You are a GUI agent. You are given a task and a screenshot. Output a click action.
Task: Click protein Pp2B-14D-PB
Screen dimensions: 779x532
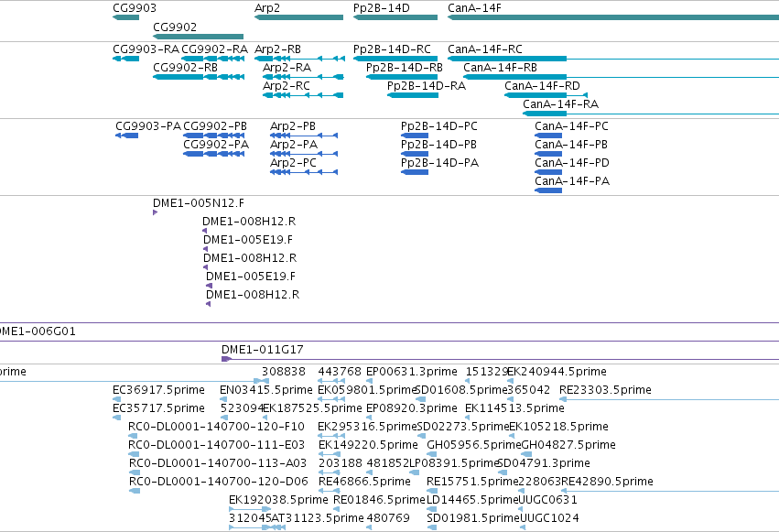tap(415, 154)
